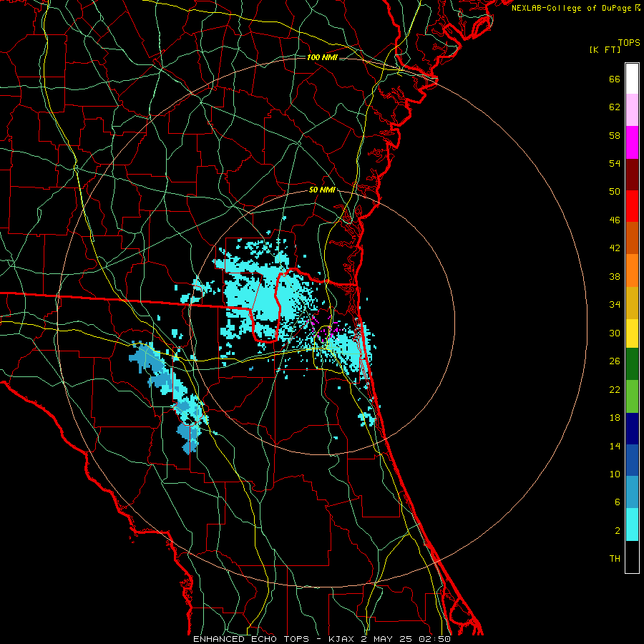Select the bright yellow legend swatch
The height and width of the screenshot is (644, 644).
(x=632, y=333)
